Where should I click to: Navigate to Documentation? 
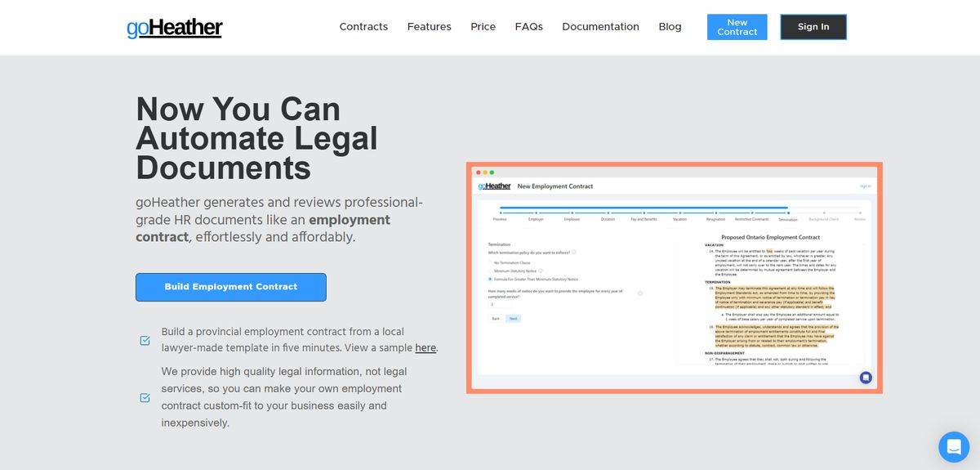pyautogui.click(x=600, y=27)
